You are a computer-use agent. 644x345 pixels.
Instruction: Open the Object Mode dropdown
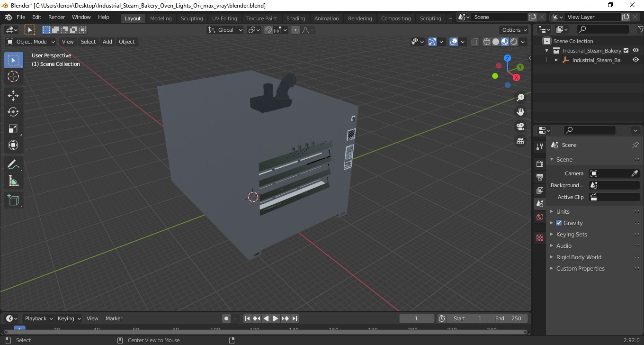coord(31,42)
